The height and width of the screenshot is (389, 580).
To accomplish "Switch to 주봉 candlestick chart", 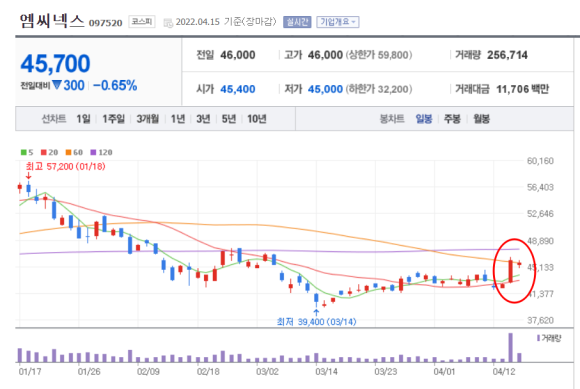I will point(452,119).
